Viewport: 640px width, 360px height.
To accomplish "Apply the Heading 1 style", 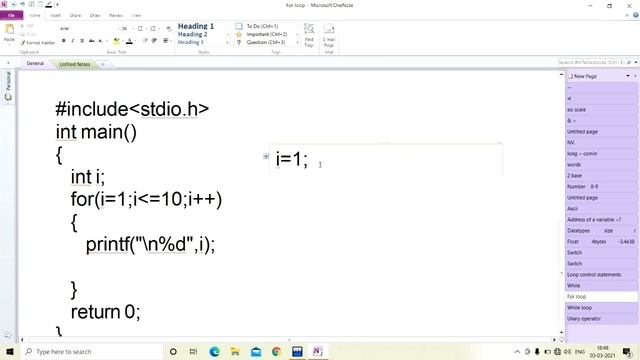I will pos(196,26).
